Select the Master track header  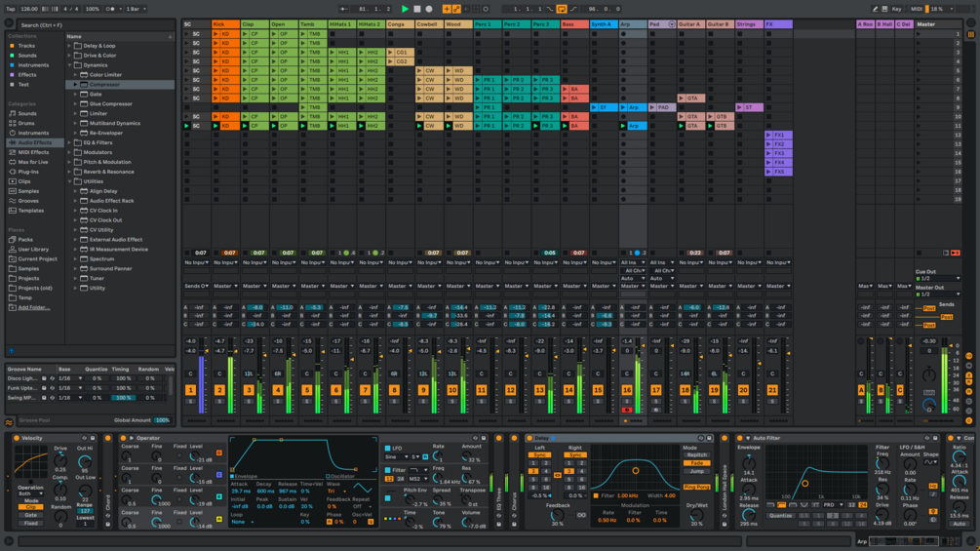tap(937, 24)
